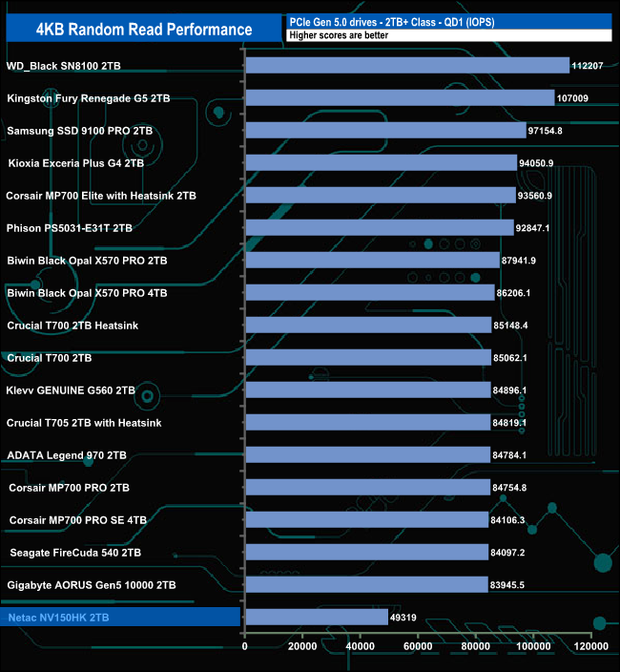
Task: Click the 85148.4 score value
Action: pos(510,325)
